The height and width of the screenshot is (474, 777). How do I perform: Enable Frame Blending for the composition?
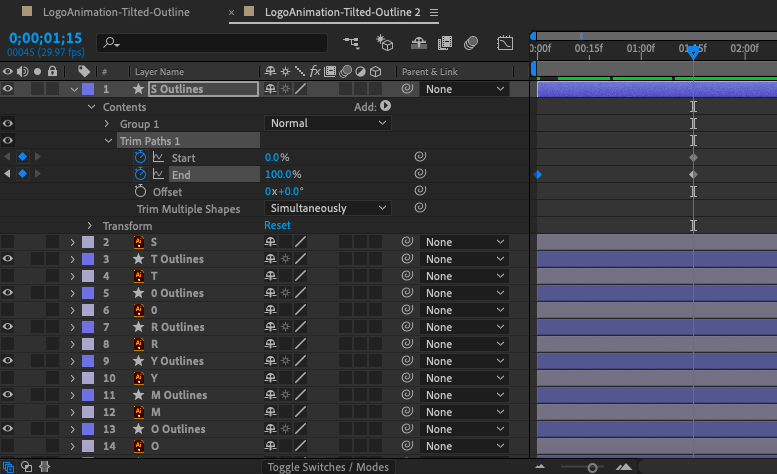[445, 43]
